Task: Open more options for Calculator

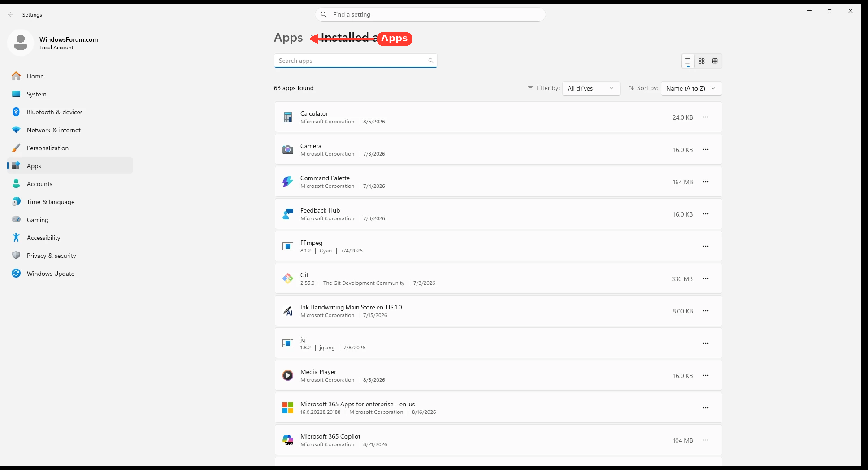Action: [706, 117]
